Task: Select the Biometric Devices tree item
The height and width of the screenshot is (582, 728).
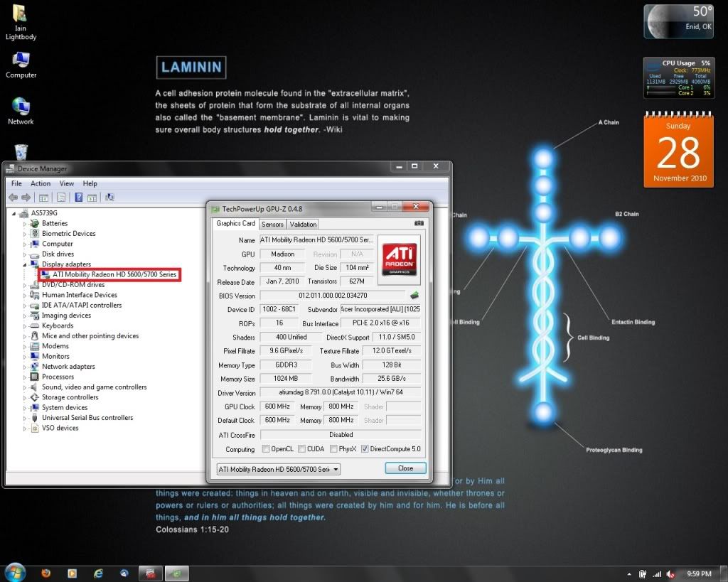Action: 69,234
